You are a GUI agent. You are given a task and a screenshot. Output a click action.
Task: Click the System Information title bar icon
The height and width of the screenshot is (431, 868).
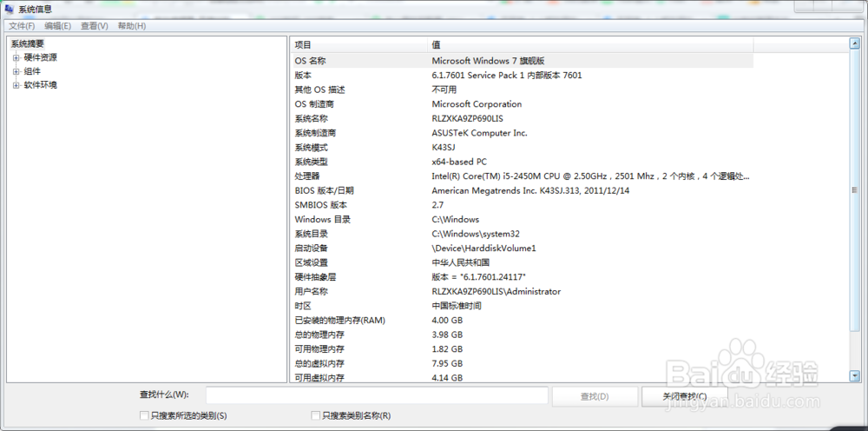[10, 9]
